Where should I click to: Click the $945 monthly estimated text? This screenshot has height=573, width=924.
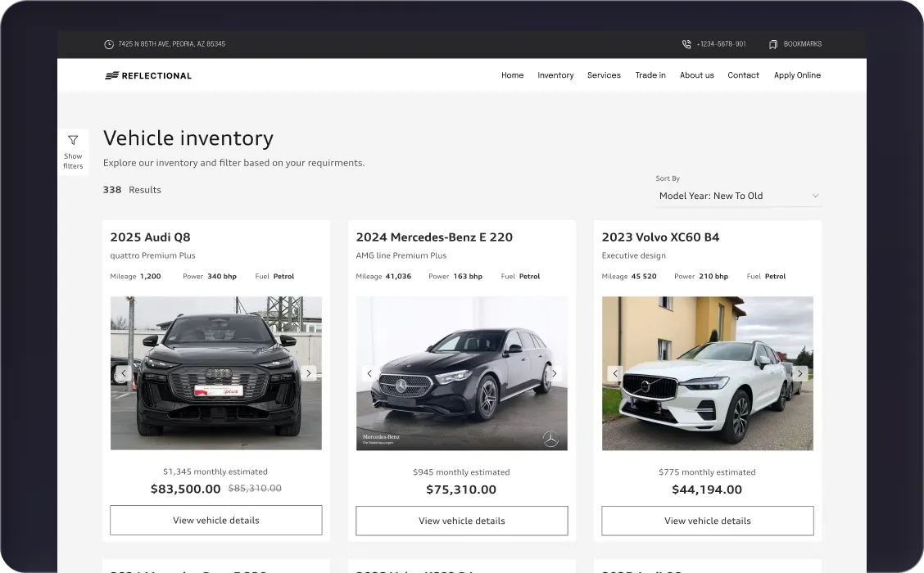(461, 472)
